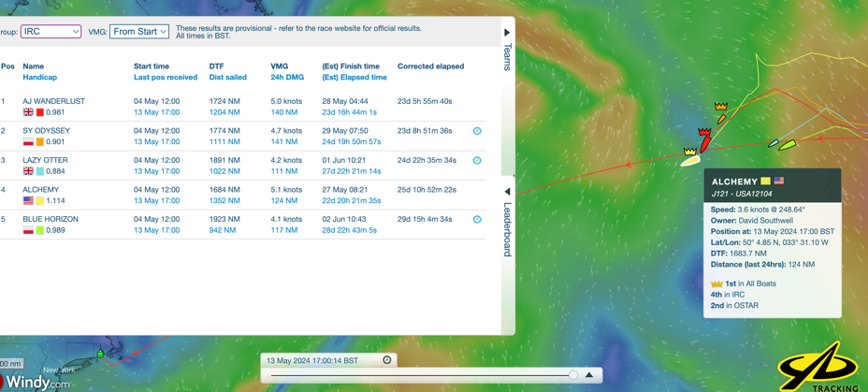Select the red boat marker on map
Viewport: 868px width, 392px height.
pos(705,142)
